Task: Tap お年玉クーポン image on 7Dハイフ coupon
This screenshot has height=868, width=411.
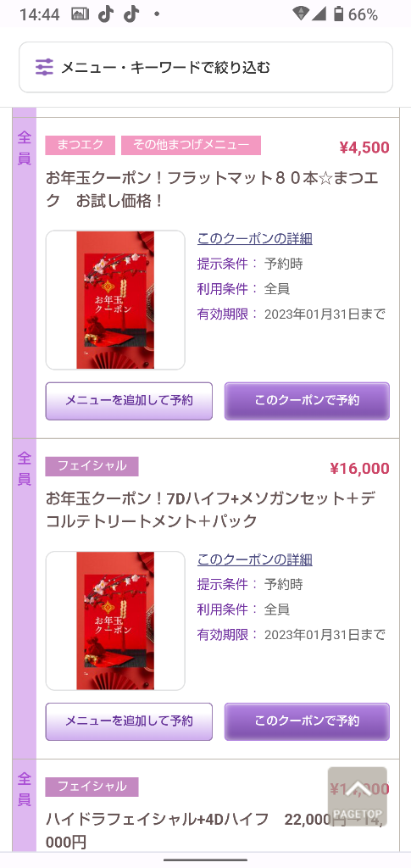Action: [115, 620]
